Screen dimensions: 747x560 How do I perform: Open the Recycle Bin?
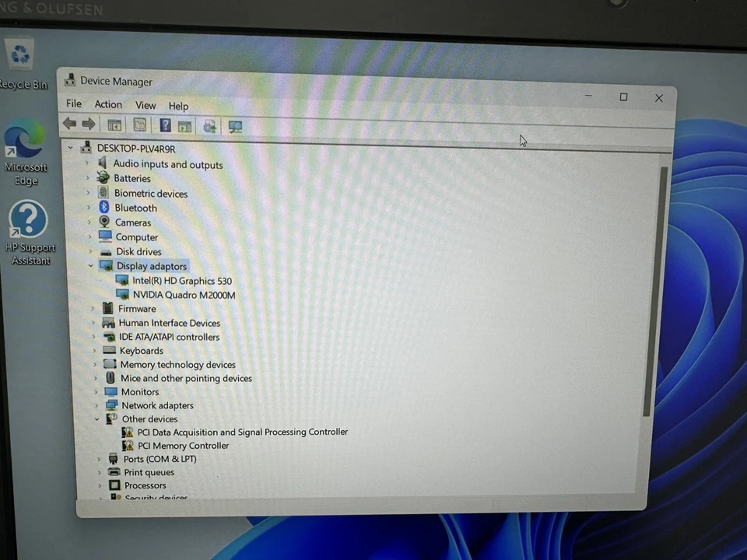(x=19, y=54)
